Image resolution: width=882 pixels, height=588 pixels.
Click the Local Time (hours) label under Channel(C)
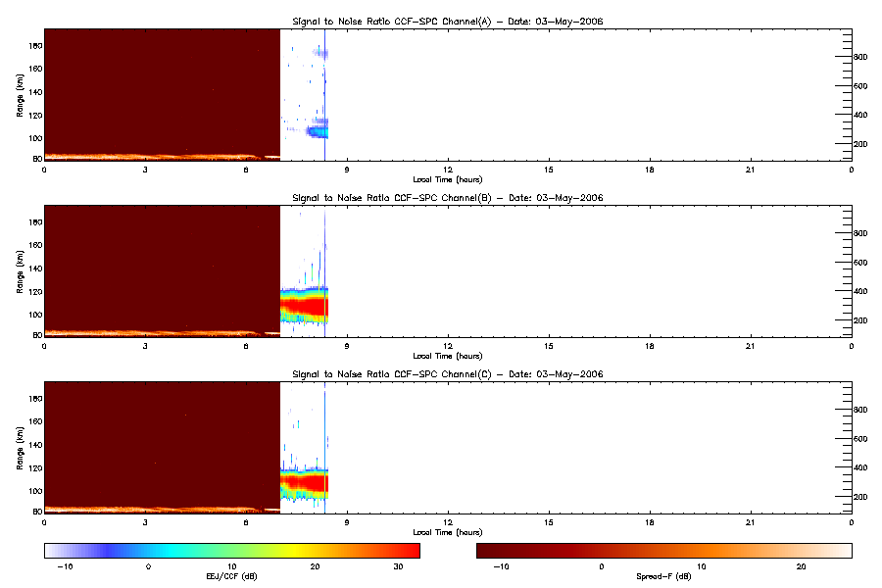(x=448, y=532)
